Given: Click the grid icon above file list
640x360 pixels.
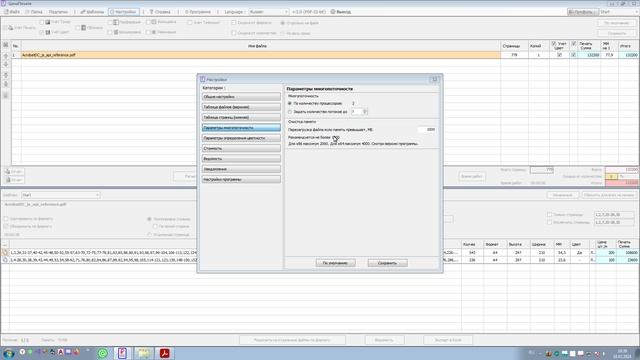Looking at the screenshot, I should [6, 45].
